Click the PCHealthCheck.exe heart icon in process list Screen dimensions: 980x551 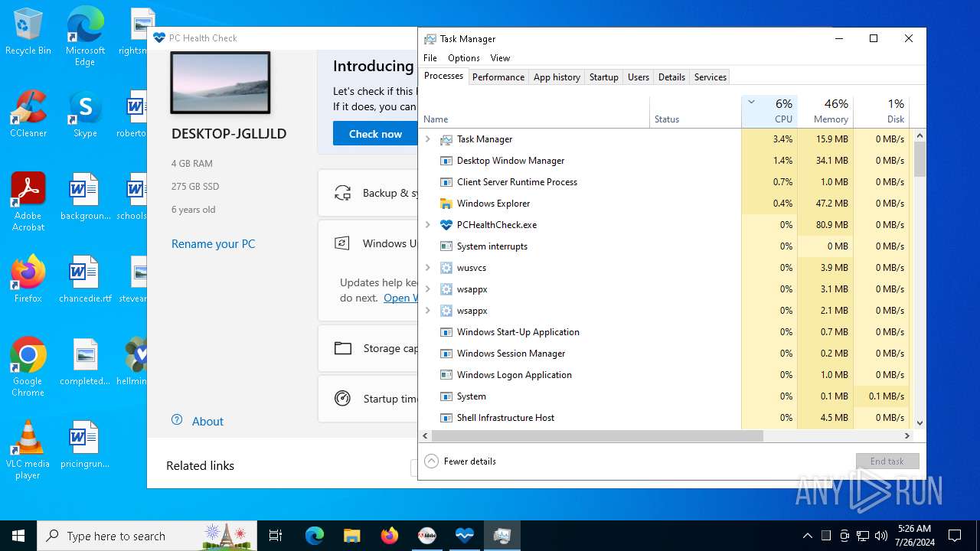click(446, 225)
